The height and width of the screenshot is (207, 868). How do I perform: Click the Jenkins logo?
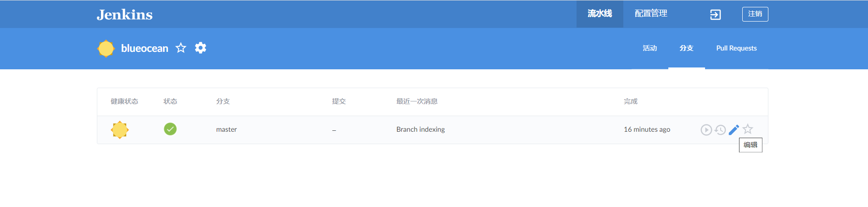tap(124, 15)
